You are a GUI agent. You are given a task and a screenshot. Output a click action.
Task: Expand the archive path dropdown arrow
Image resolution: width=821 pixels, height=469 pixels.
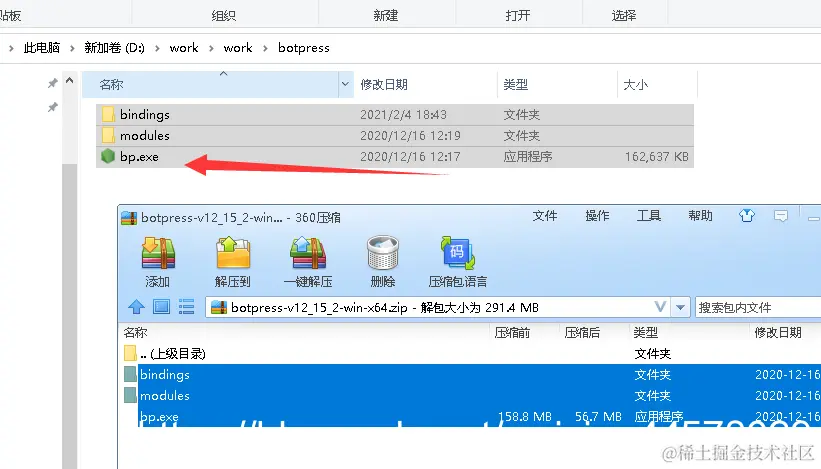tap(680, 307)
